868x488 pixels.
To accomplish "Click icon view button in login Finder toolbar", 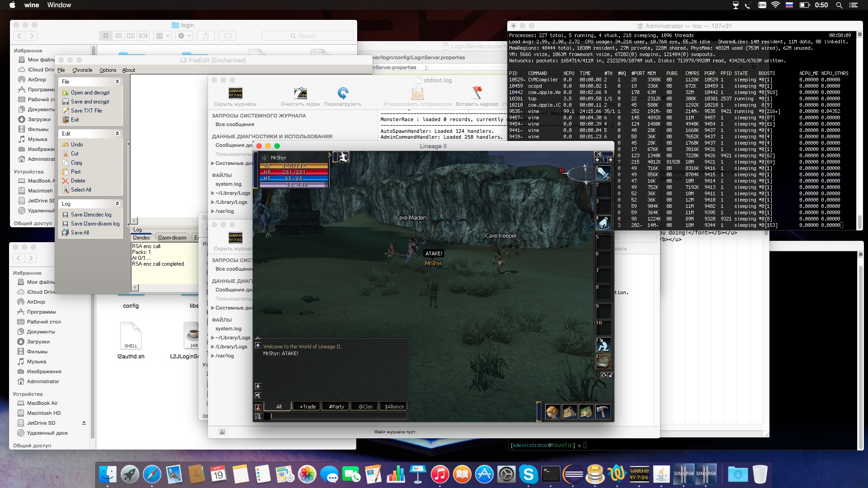I will point(105,36).
